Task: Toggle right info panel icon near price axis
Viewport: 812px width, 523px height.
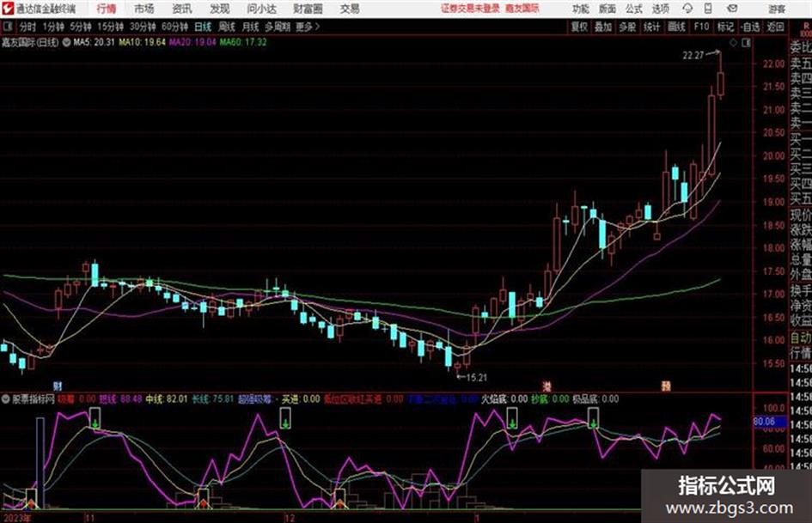Action: point(746,43)
